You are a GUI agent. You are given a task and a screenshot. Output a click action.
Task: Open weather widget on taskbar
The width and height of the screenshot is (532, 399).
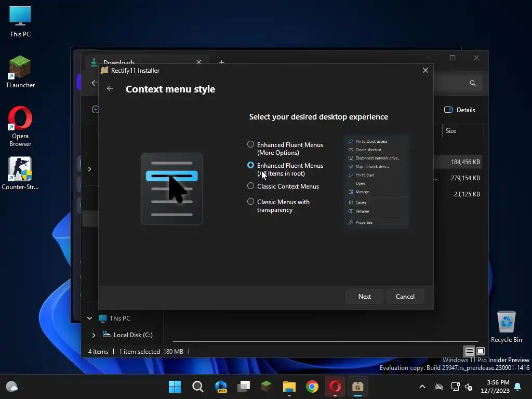[x=12, y=387]
